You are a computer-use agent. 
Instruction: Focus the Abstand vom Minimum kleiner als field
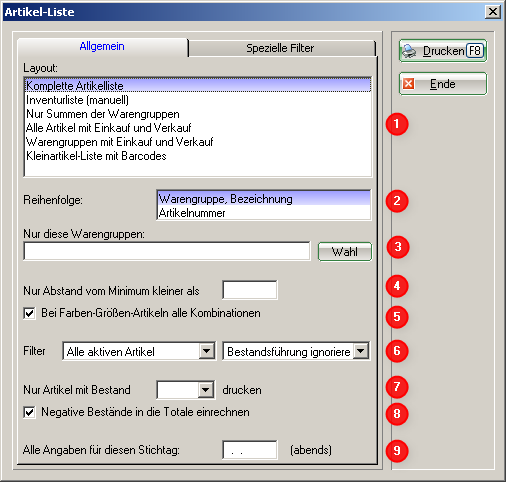point(250,290)
